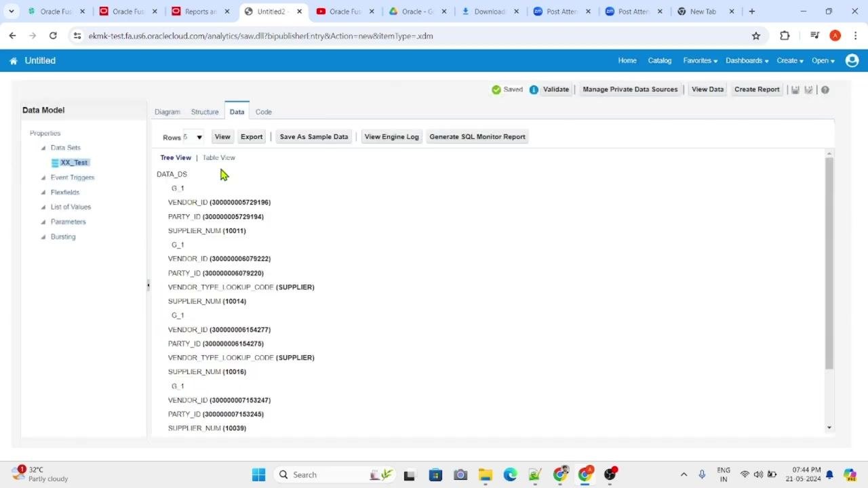868x488 pixels.
Task: Click the home icon beside Untitled
Action: pos(13,61)
